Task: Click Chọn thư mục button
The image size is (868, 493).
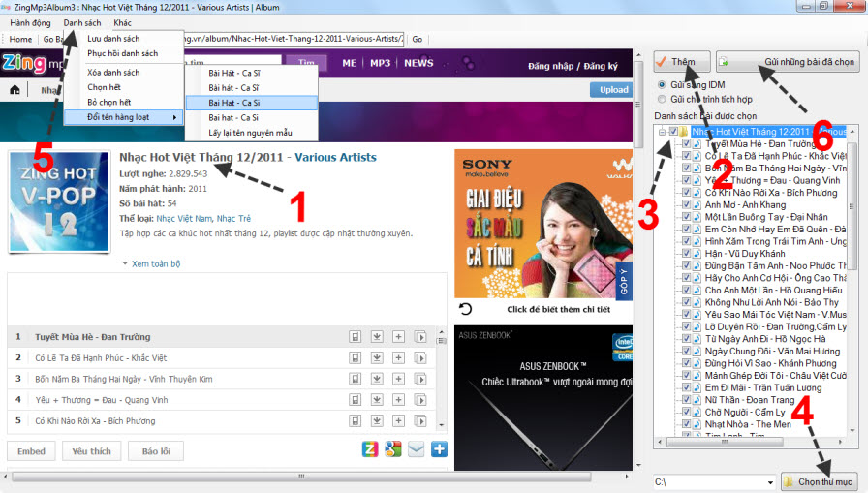Action: (x=819, y=482)
